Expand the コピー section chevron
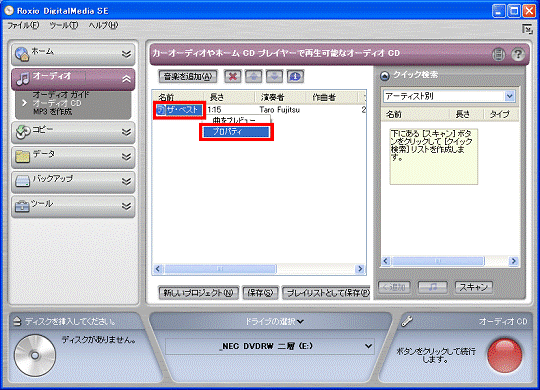This screenshot has height=390, width=540. coord(126,132)
